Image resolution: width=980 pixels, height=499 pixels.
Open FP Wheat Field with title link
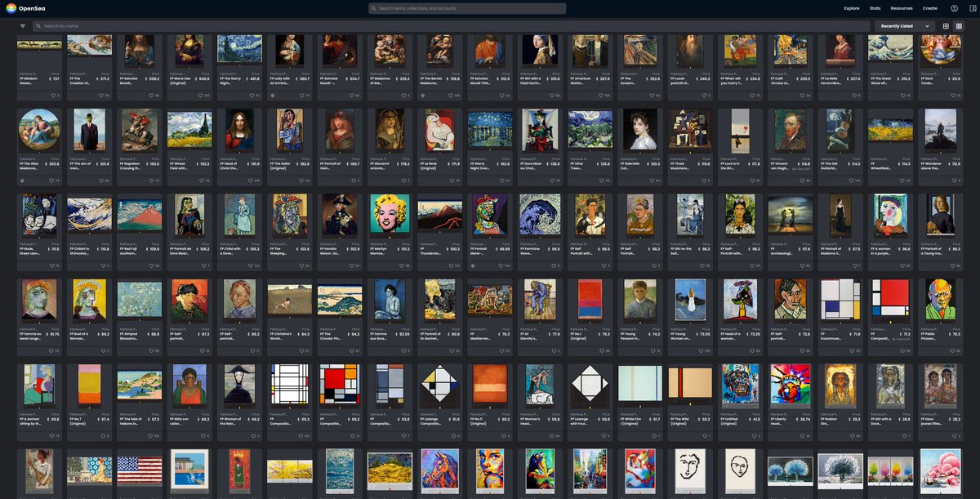click(x=180, y=165)
